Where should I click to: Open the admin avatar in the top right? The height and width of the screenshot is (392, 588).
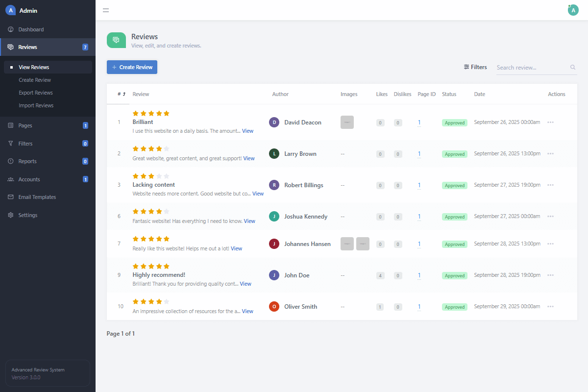[573, 10]
